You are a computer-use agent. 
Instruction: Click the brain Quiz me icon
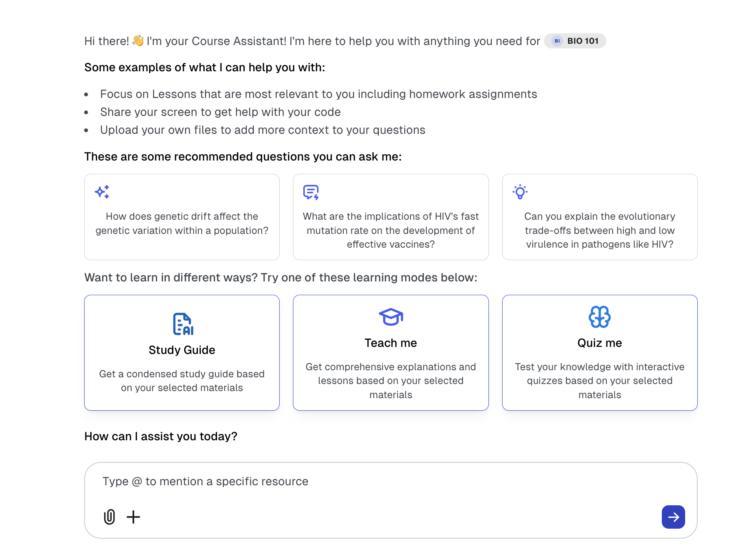[x=599, y=317]
